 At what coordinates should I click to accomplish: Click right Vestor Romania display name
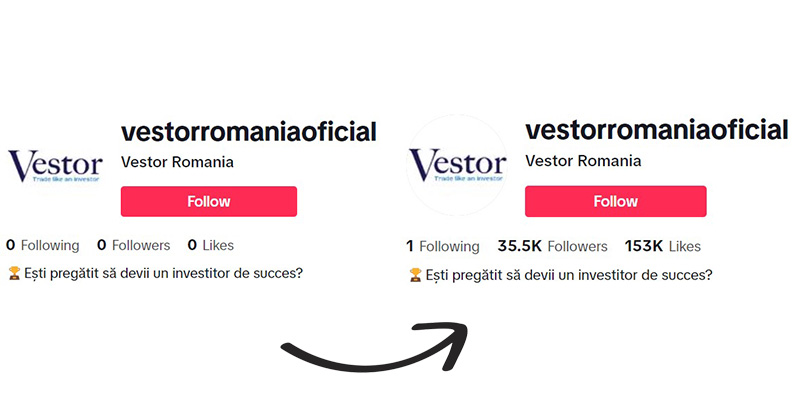[x=583, y=161]
